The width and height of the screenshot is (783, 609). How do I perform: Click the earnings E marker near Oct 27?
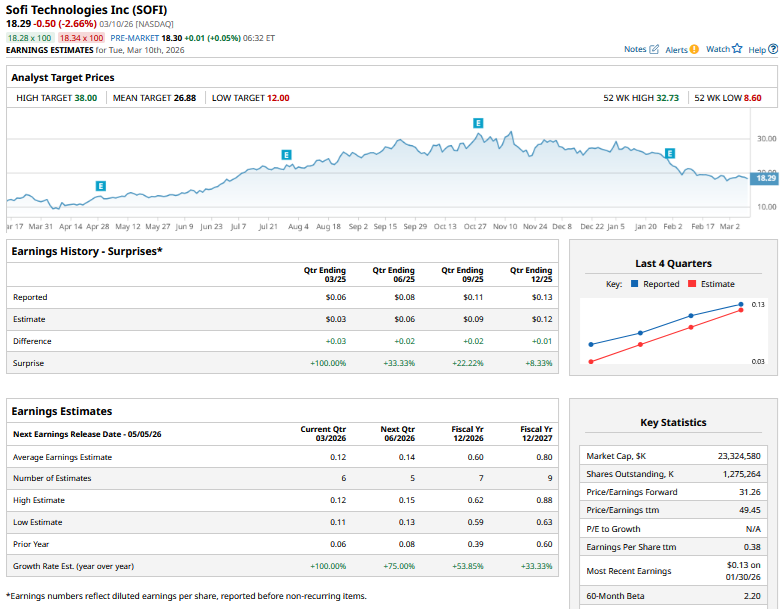point(478,122)
